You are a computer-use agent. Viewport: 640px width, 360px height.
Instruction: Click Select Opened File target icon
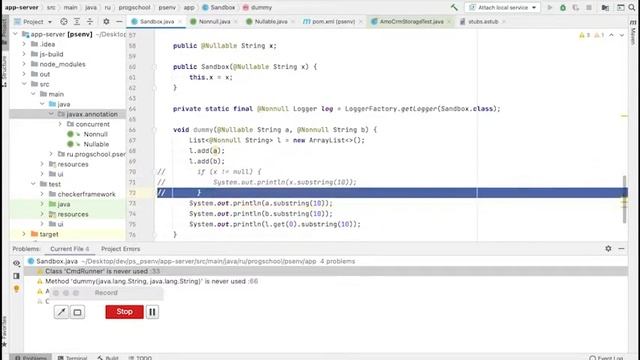[64, 22]
